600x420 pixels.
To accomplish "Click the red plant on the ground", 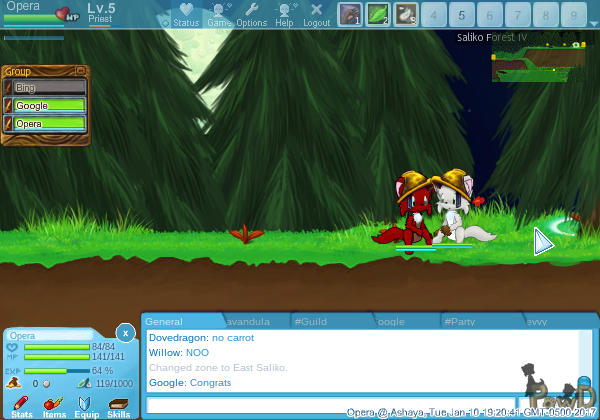I will [x=246, y=234].
